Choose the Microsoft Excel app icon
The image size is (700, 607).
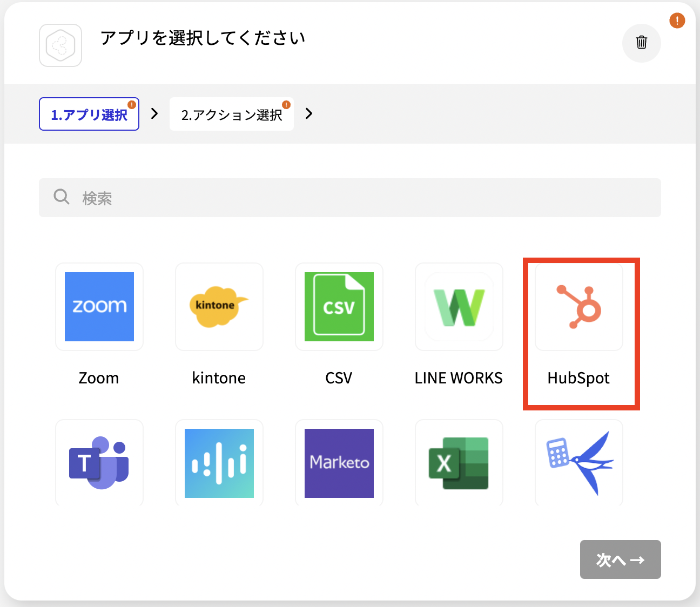click(x=459, y=463)
